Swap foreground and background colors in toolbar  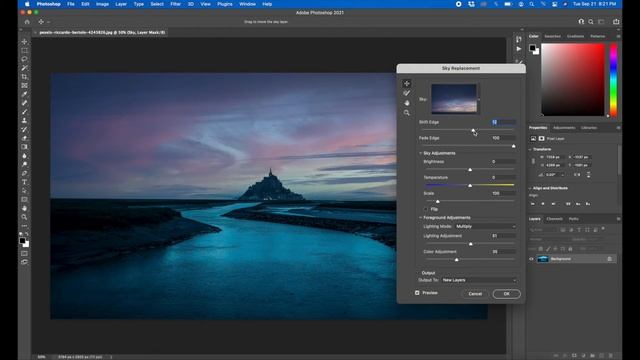tap(27, 234)
